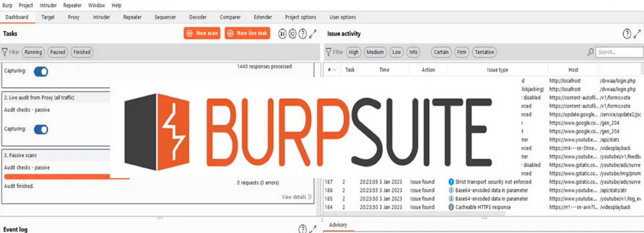This screenshot has height=233, width=644.
Task: Switch to the Proxy tab
Action: (x=74, y=17)
